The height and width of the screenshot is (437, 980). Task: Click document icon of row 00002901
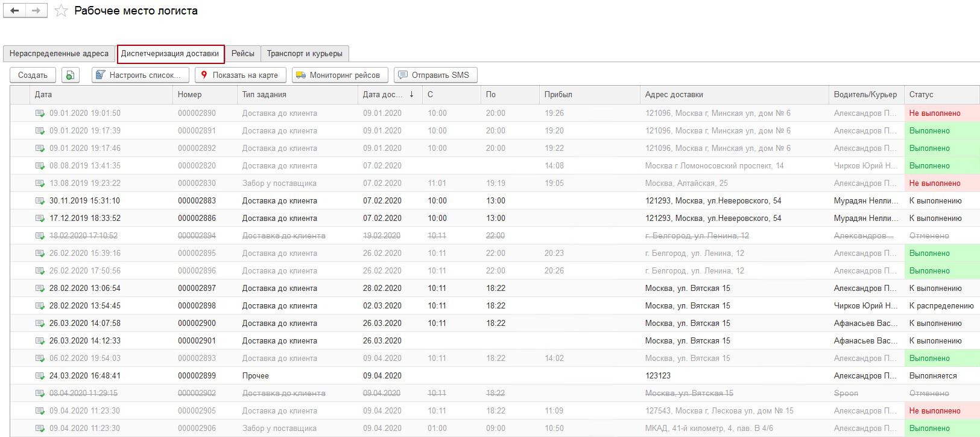click(40, 341)
